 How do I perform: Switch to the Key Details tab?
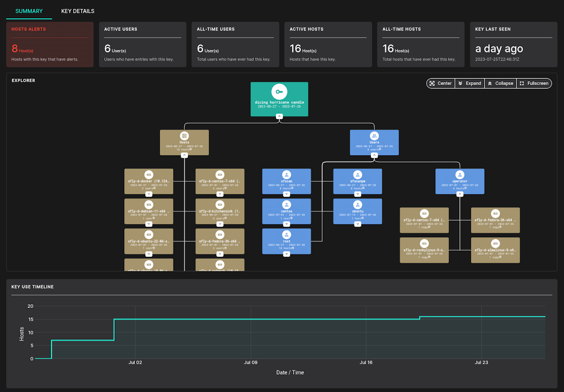(x=78, y=11)
